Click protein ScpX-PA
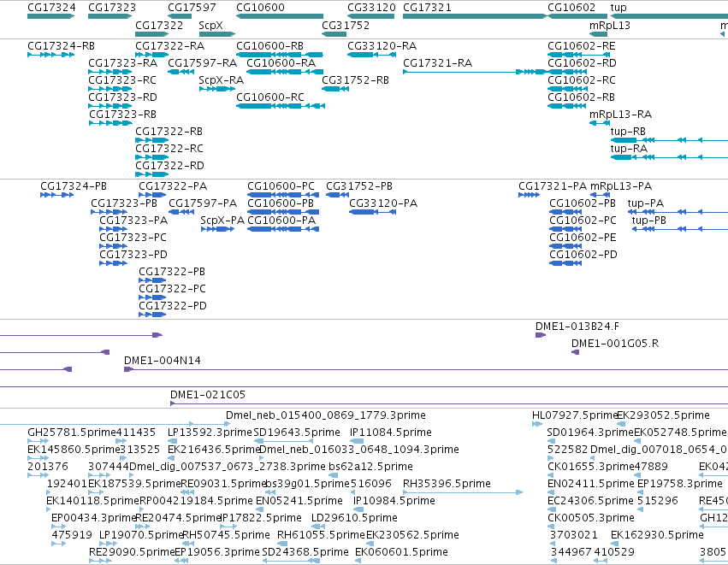The image size is (728, 565). [x=217, y=229]
